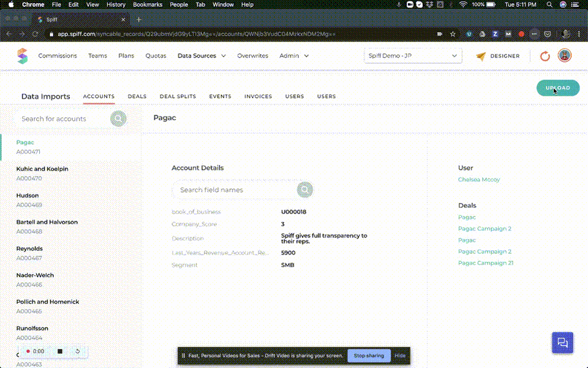Open Chrome Bookmarks menu

click(x=148, y=4)
